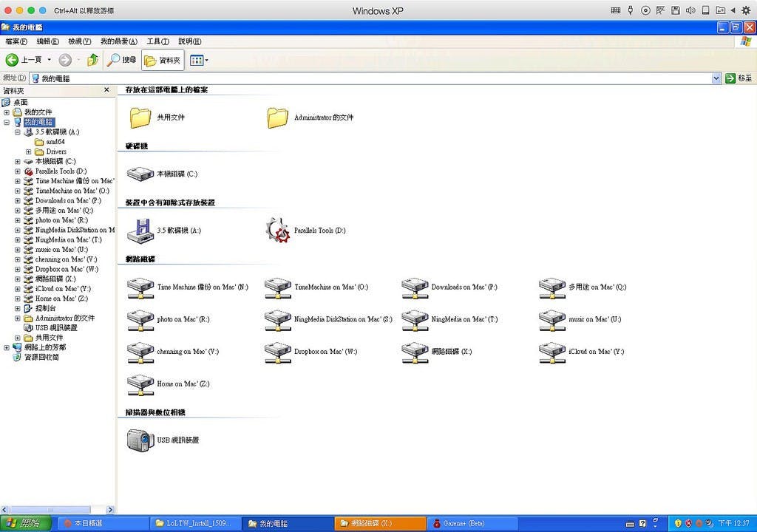The image size is (757, 532).
Task: Select Time Machine 備份 on 'Mac' (N:) drive icon
Action: tap(140, 288)
